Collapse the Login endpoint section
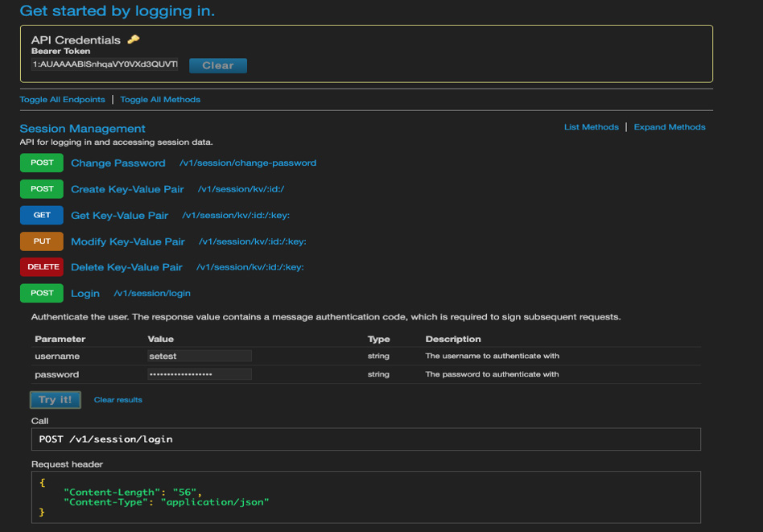The width and height of the screenshot is (763, 532). pos(85,294)
